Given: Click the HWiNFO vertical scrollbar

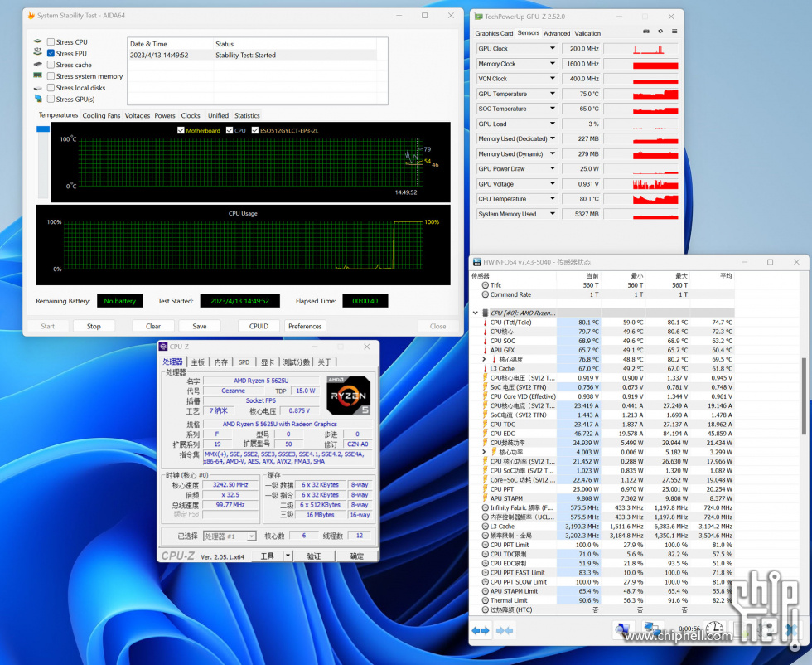Looking at the screenshot, I should click(804, 396).
